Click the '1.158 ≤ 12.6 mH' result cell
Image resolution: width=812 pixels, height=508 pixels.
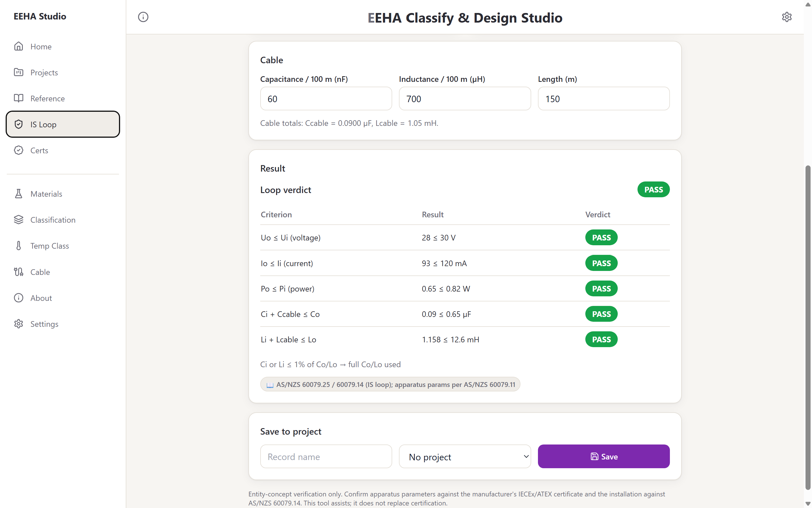click(450, 339)
